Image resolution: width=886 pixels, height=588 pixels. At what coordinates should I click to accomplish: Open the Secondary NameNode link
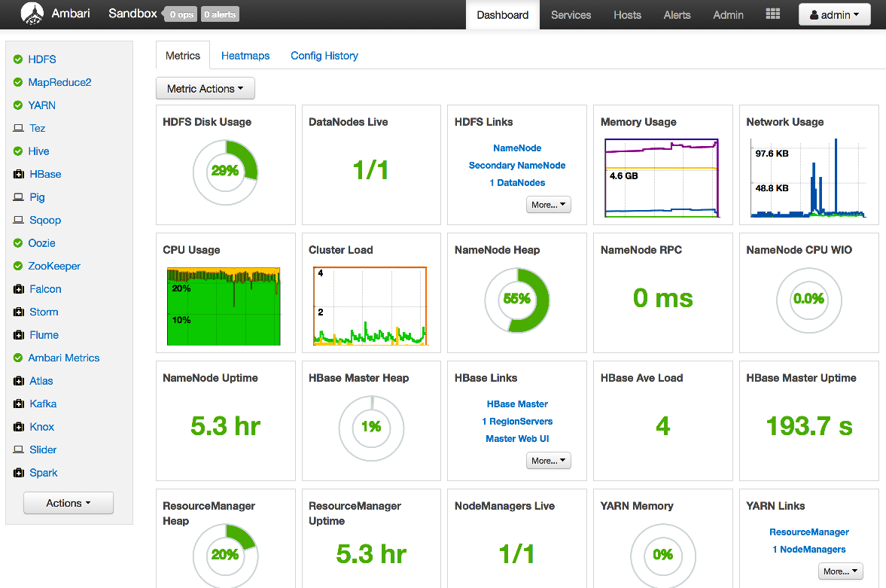(517, 166)
